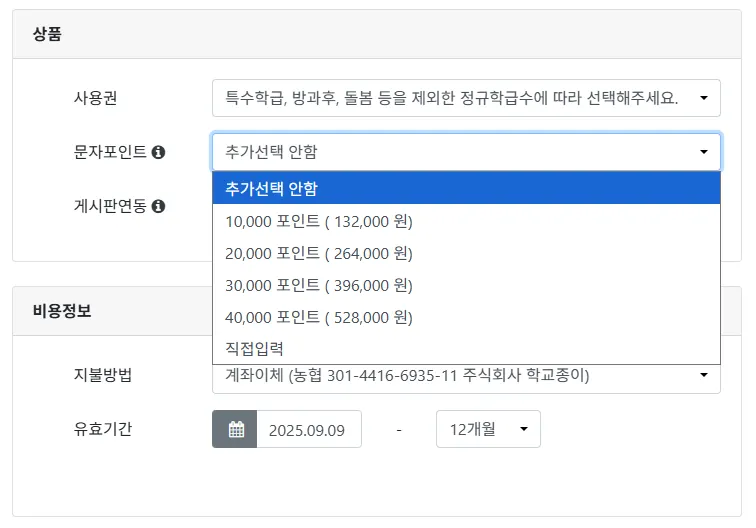Click the calendar icon for 유효기간

[235, 429]
